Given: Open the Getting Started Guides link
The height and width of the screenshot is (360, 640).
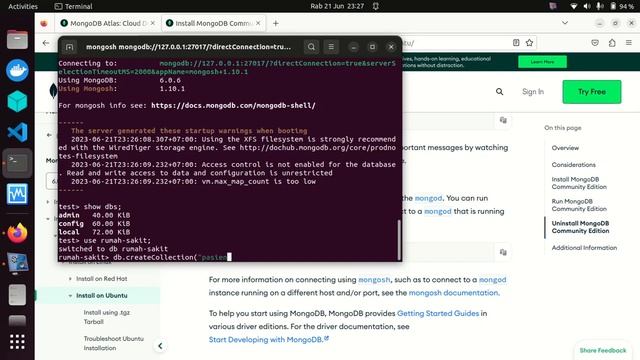Looking at the screenshot, I should 438,313.
